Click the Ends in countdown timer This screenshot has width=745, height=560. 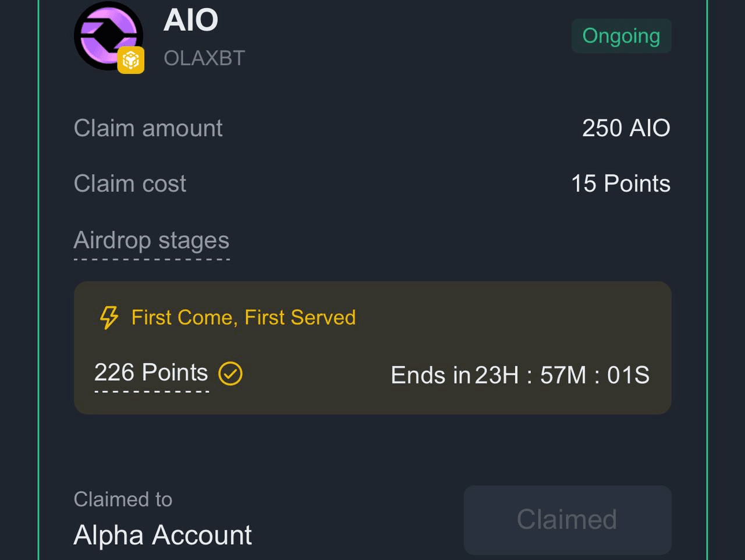[x=520, y=375]
